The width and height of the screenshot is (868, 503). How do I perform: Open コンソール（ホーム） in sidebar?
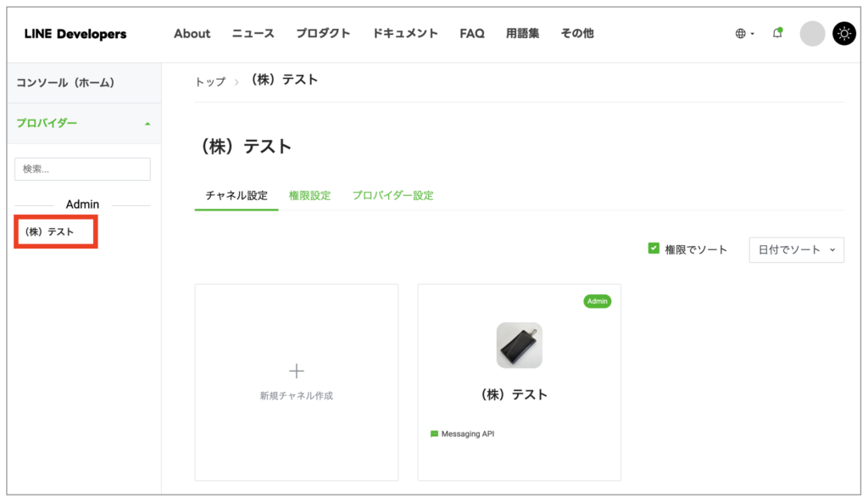65,82
